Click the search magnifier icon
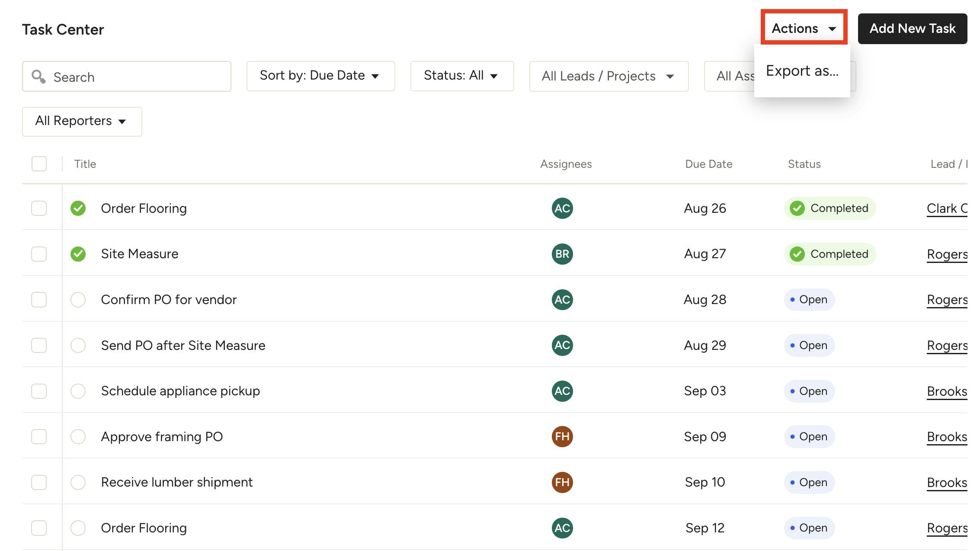Viewport: 980px width, 551px height. coord(38,77)
